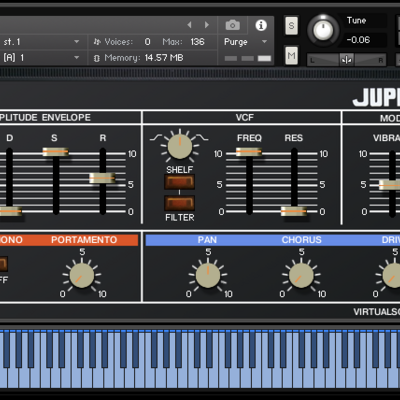400x400 pixels.
Task: Click the Sustain (S) slider handle
Action: 56,152
